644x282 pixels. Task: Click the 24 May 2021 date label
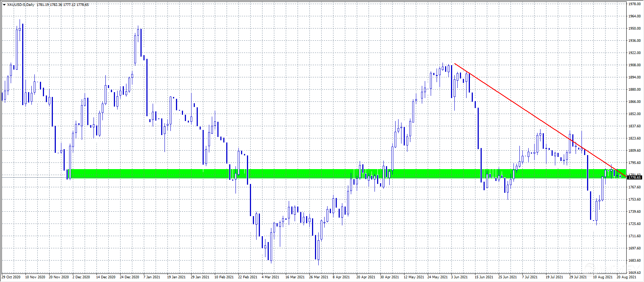437,277
